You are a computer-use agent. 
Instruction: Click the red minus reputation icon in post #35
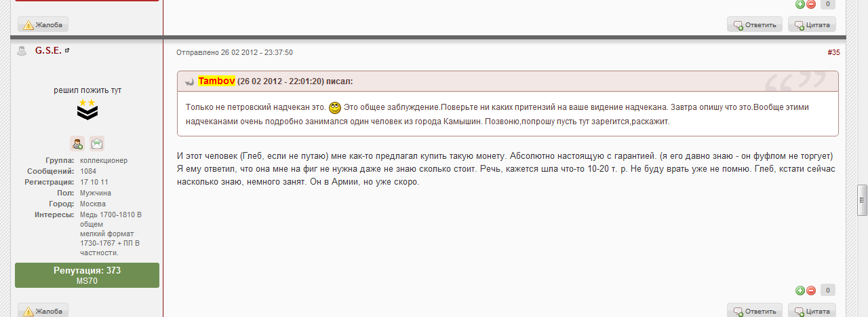coord(810,291)
